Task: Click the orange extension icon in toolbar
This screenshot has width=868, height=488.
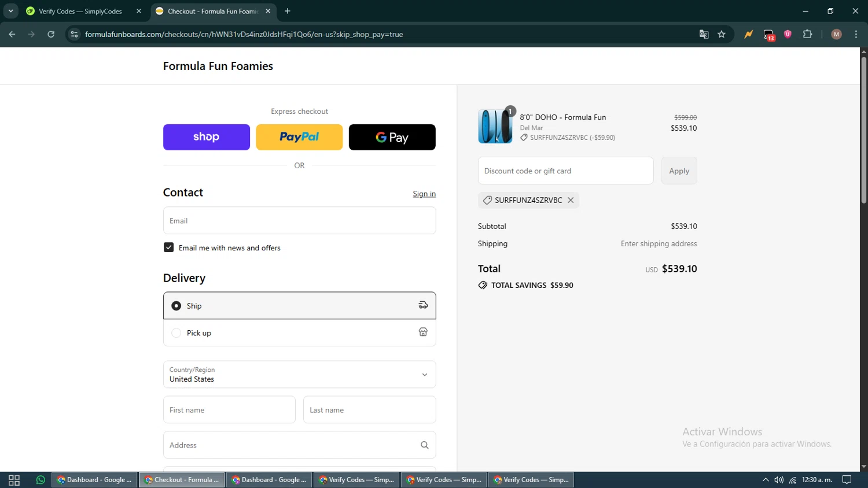Action: coord(749,34)
